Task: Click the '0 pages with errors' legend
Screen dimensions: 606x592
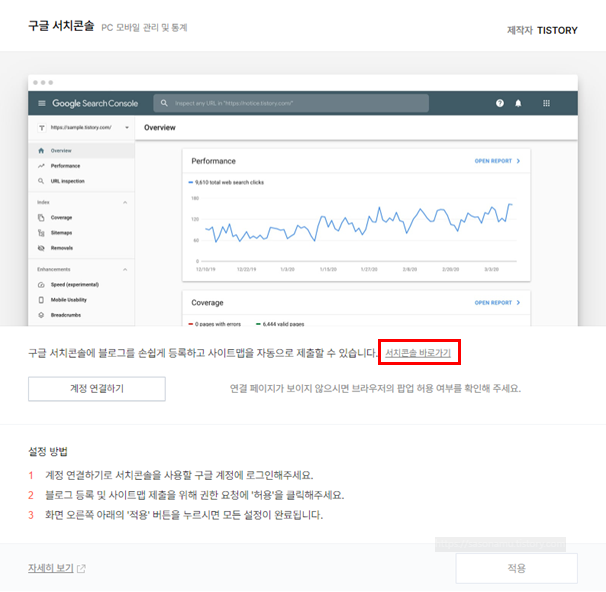Action: (x=214, y=324)
